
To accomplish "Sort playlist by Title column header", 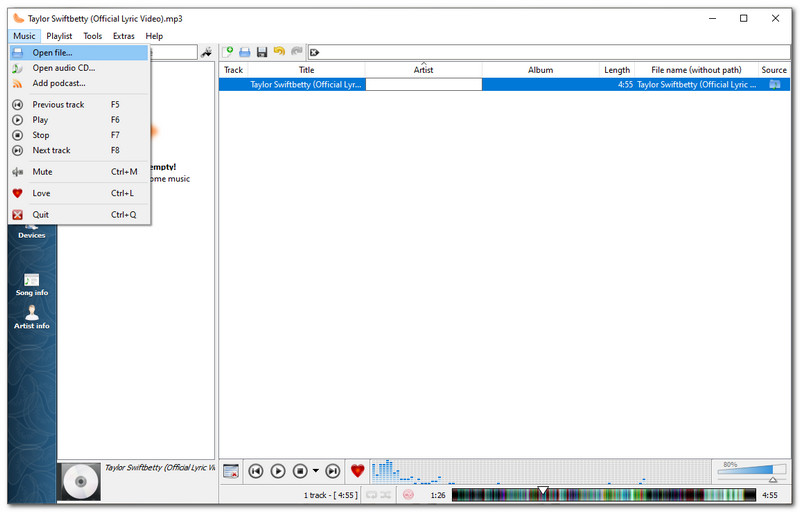I will point(306,70).
